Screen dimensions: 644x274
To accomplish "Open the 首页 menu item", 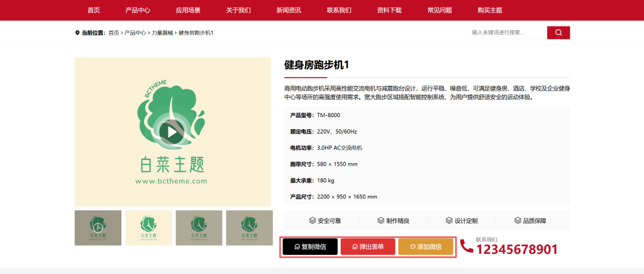I will click(94, 10).
